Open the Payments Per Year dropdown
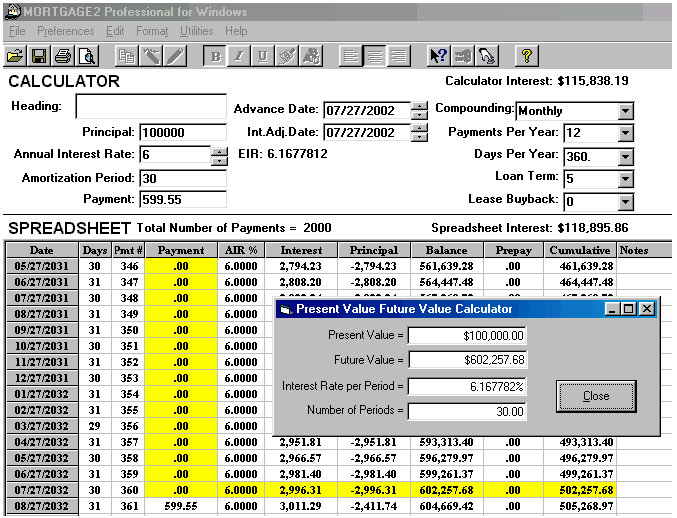 tap(625, 133)
